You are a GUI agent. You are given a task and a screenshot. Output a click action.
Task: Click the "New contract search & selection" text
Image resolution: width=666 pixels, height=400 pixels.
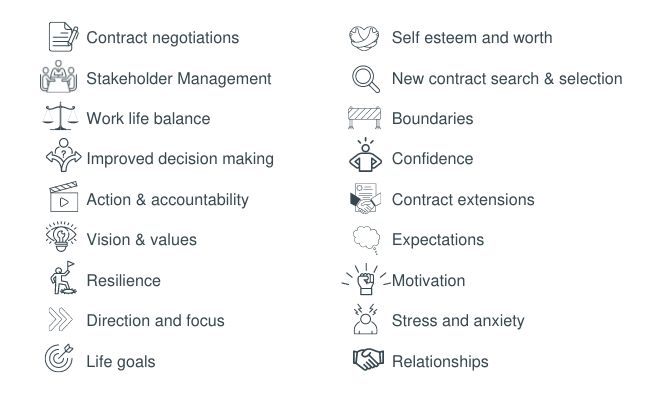click(x=507, y=79)
